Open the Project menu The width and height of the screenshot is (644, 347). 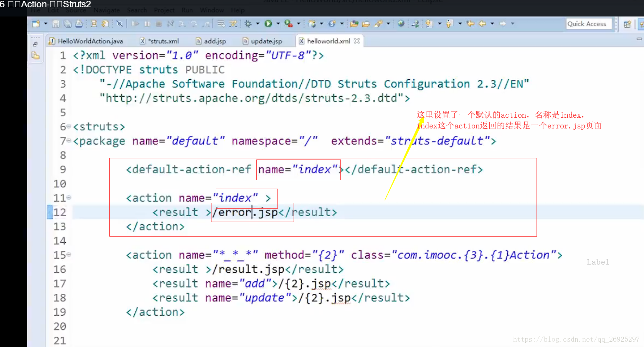click(x=164, y=10)
